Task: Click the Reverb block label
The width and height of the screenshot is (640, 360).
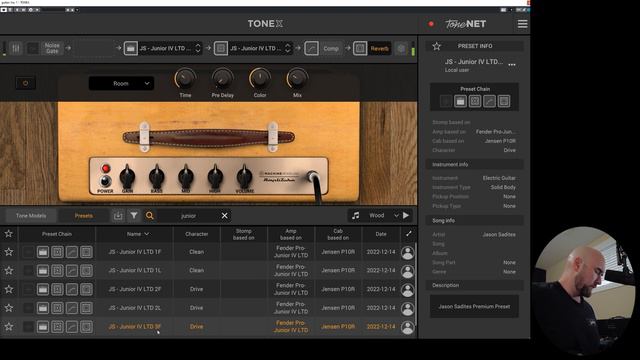Action: pos(379,49)
